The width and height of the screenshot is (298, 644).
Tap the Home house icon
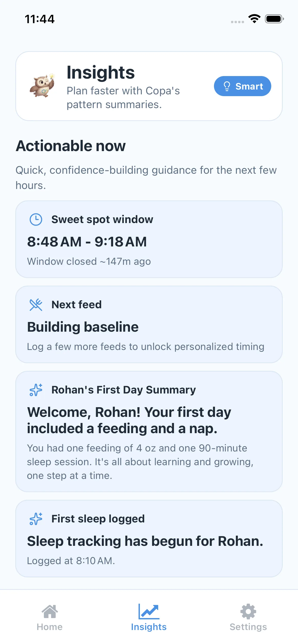coord(50,612)
